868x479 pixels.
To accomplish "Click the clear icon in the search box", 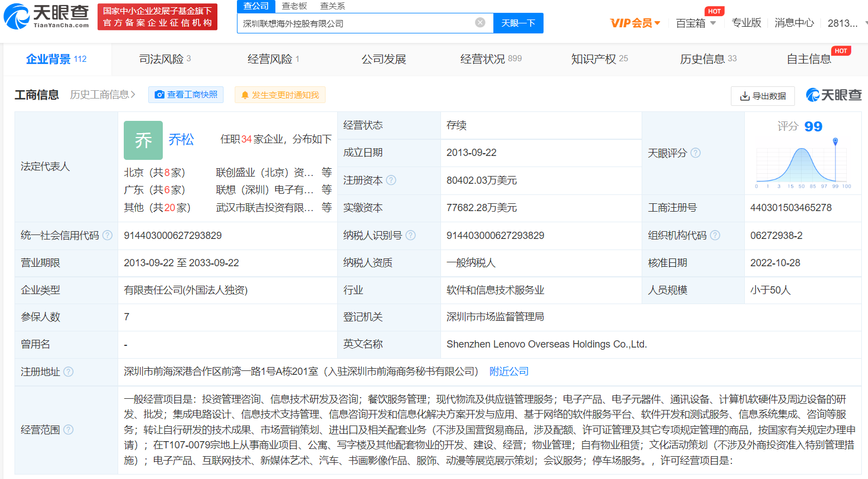I will [480, 22].
